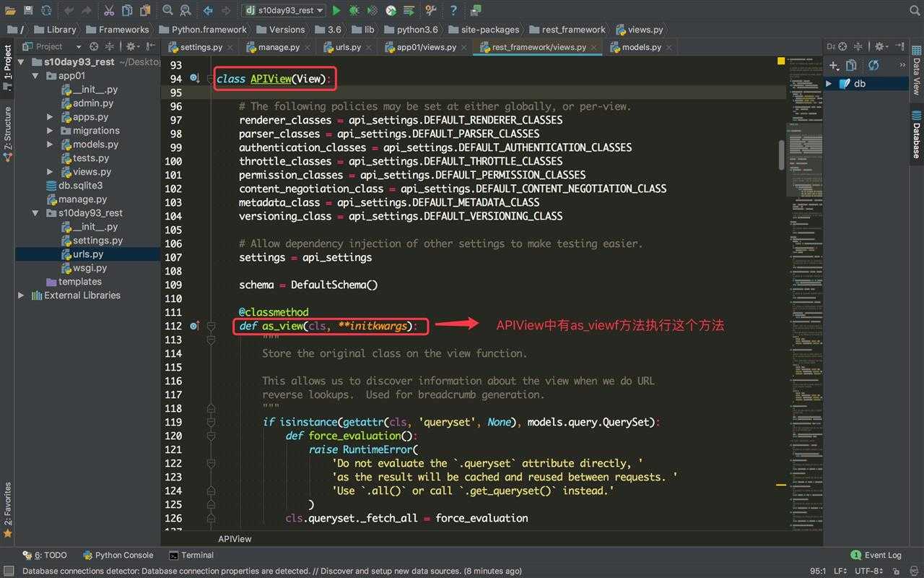924x578 pixels.
Task: Expand the db data source node
Action: (x=829, y=84)
